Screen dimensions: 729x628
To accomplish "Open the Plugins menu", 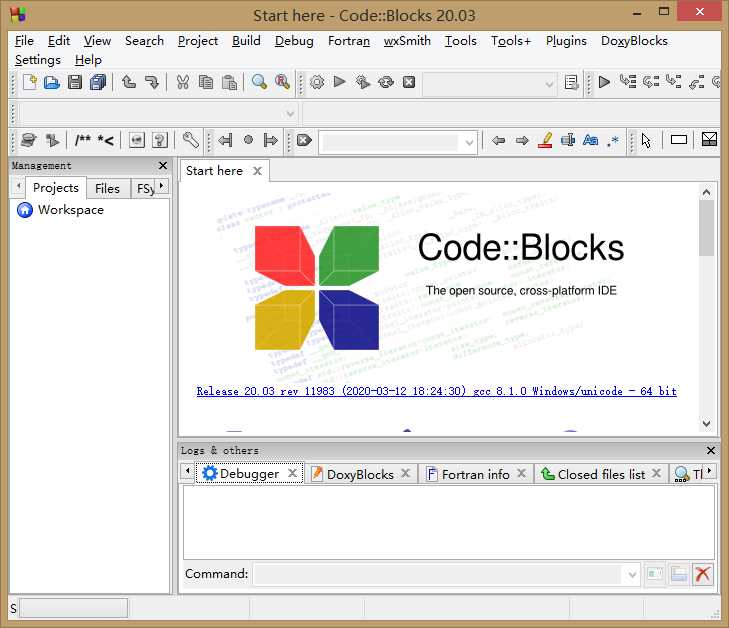I will point(566,41).
